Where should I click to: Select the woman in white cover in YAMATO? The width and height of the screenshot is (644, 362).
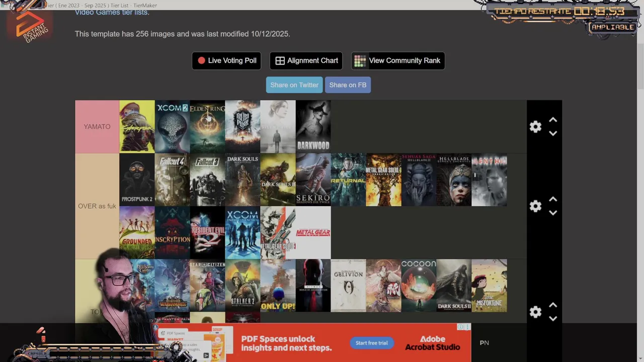point(278,127)
